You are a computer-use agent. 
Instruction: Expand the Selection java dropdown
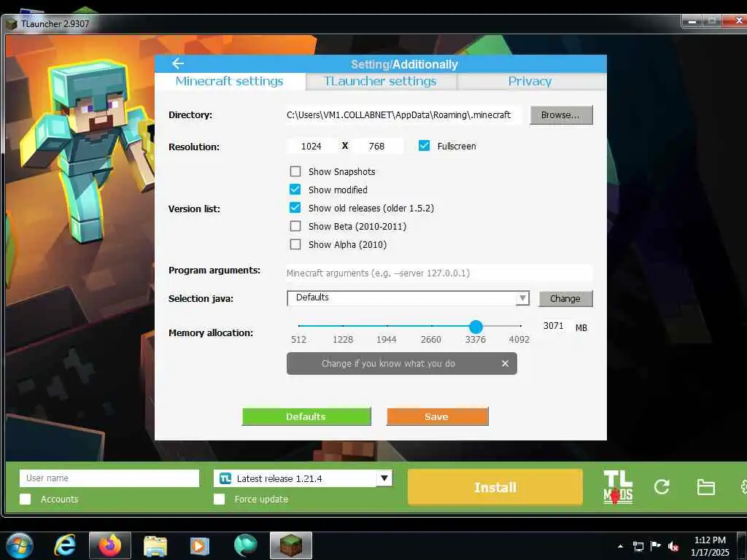[522, 298]
